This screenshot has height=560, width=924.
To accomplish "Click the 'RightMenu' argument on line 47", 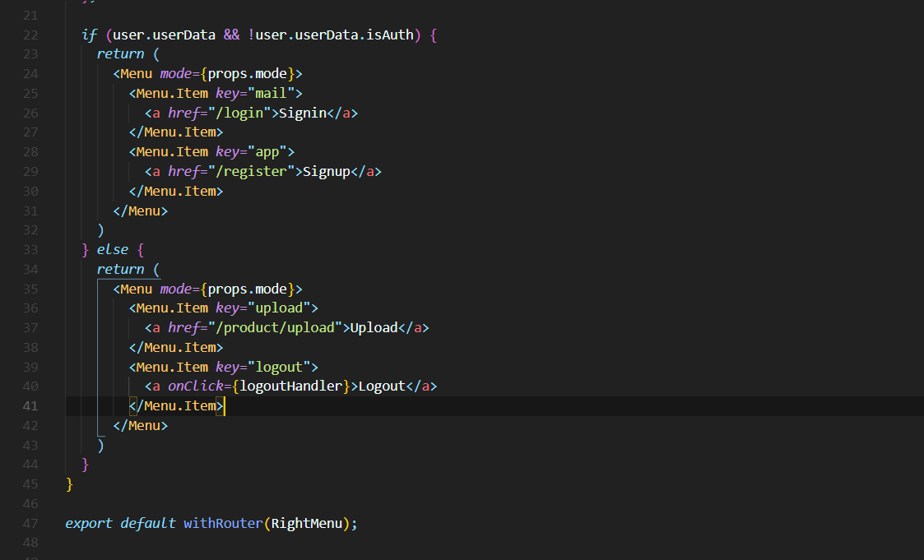I will pyautogui.click(x=306, y=524).
